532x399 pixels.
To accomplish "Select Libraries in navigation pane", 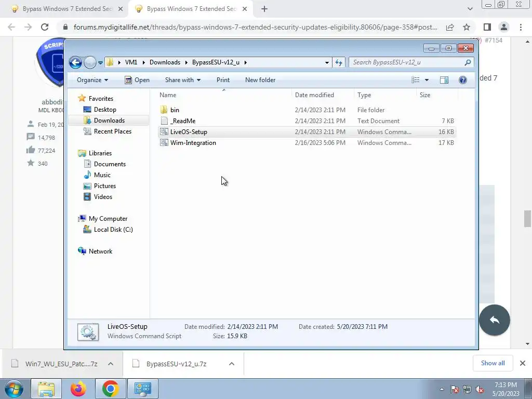I will click(x=95, y=153).
